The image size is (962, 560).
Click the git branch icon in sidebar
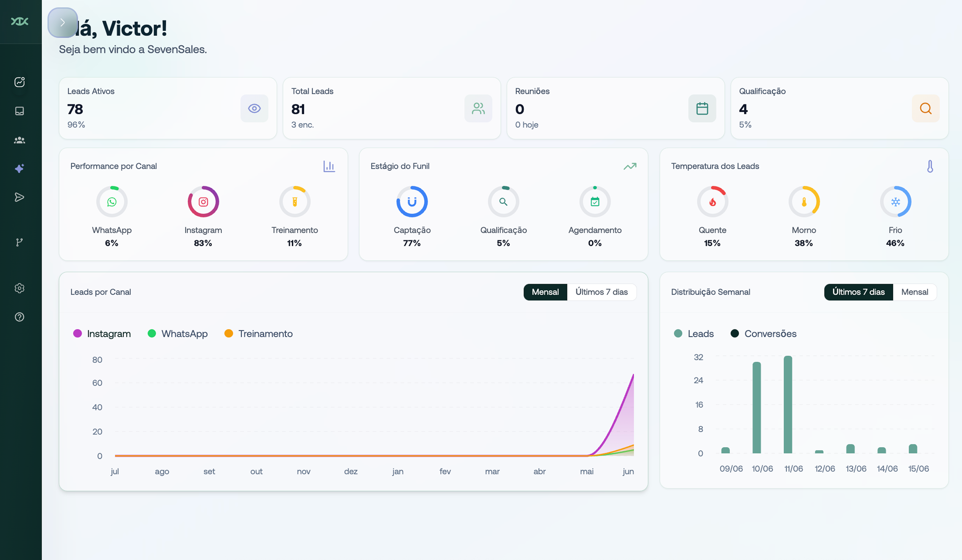click(20, 242)
